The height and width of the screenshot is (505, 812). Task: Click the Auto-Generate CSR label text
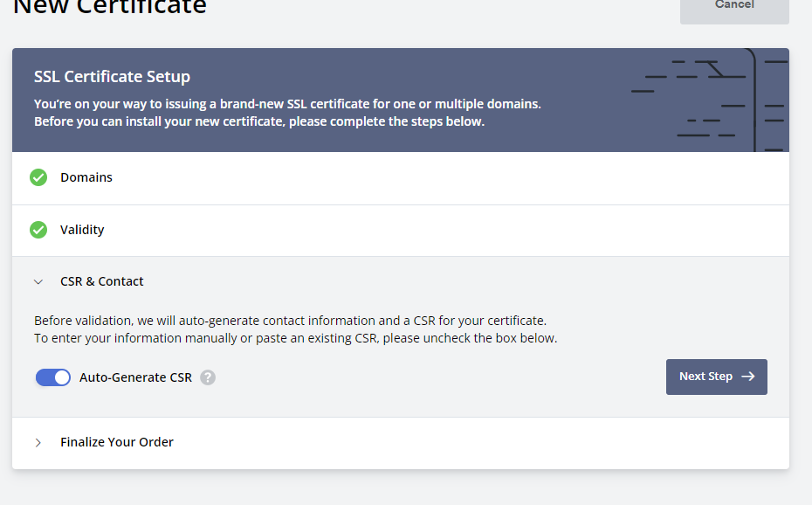click(135, 377)
